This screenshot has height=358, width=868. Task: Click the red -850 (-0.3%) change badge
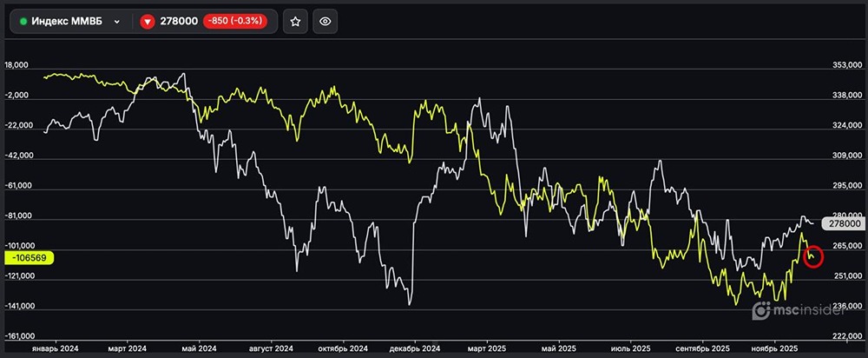(x=236, y=22)
